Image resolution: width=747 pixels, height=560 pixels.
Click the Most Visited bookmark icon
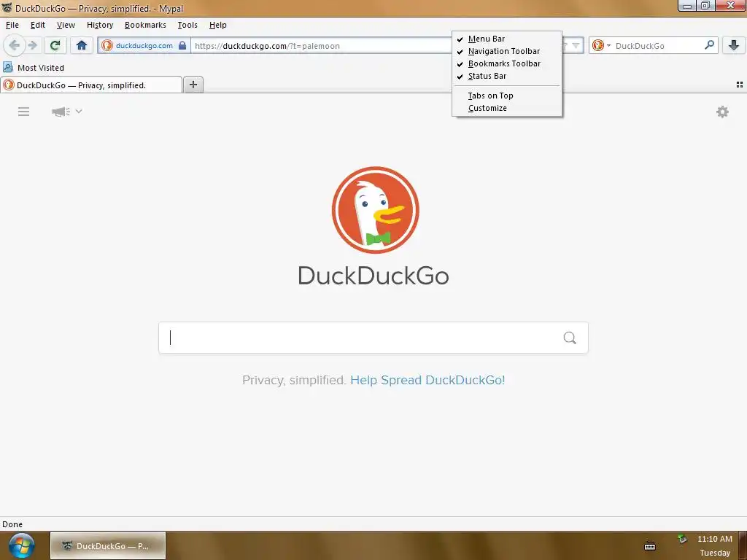coord(8,67)
